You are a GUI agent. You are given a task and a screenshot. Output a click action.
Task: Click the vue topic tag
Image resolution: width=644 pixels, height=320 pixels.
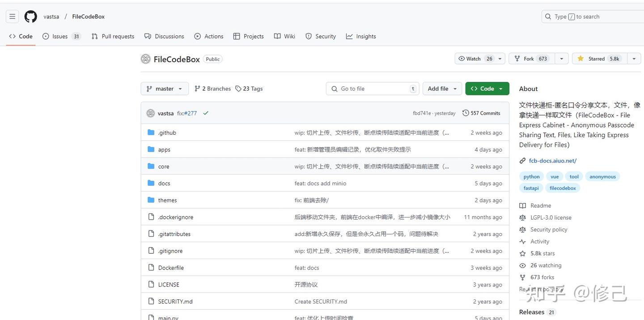tap(555, 176)
